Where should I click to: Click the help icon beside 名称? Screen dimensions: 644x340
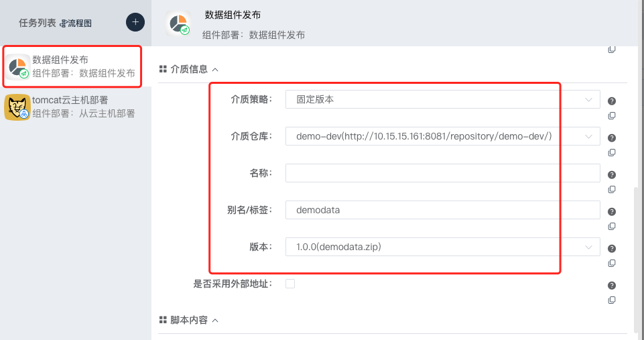(612, 175)
